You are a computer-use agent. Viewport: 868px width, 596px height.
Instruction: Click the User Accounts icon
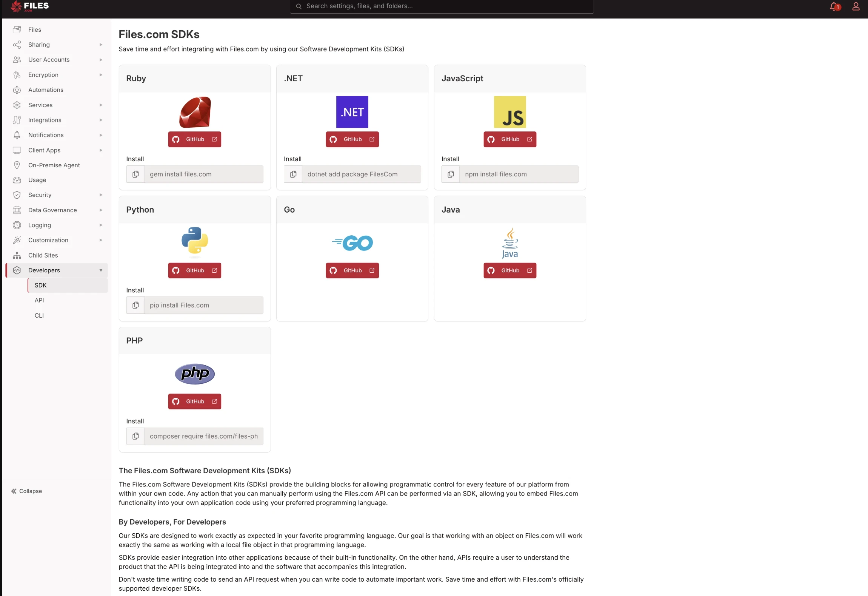(x=17, y=60)
